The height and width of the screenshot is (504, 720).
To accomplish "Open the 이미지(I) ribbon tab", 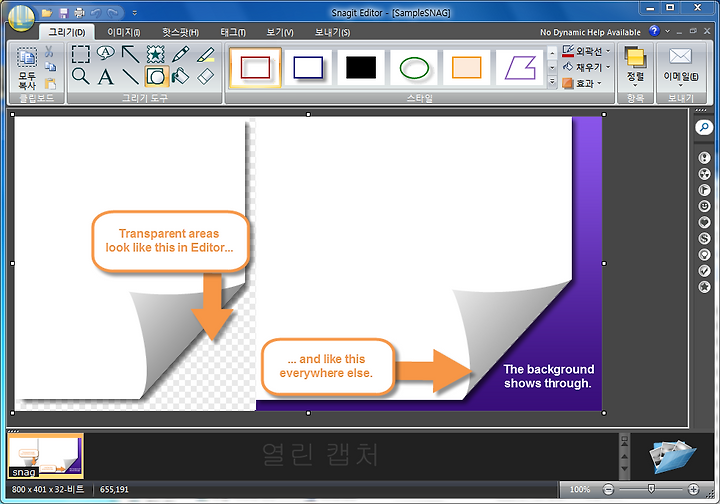I will pos(124,32).
